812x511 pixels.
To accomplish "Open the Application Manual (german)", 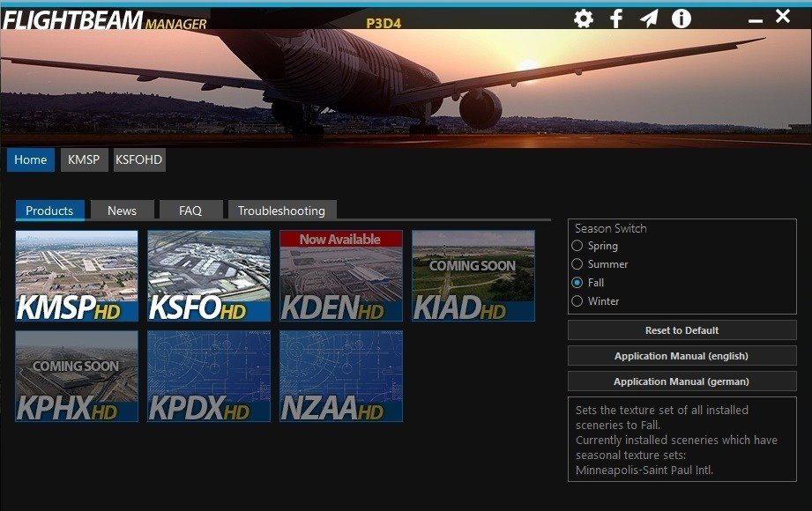I will [x=682, y=381].
